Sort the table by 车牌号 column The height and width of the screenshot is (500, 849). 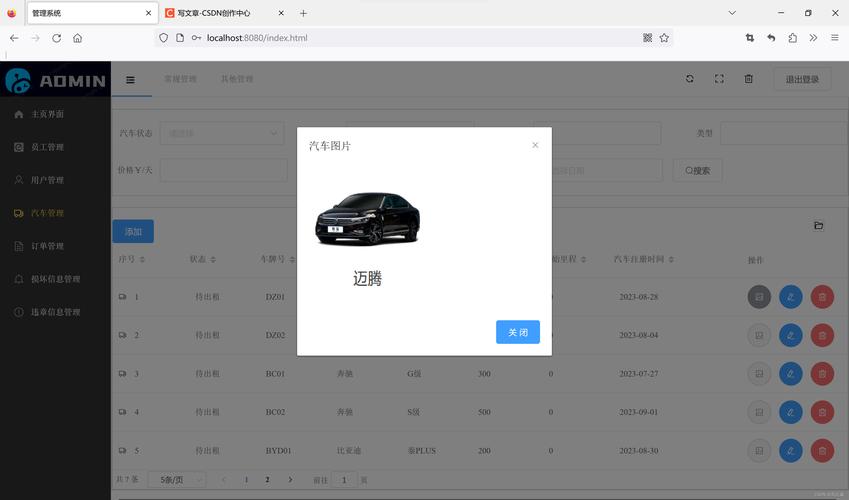tap(292, 259)
